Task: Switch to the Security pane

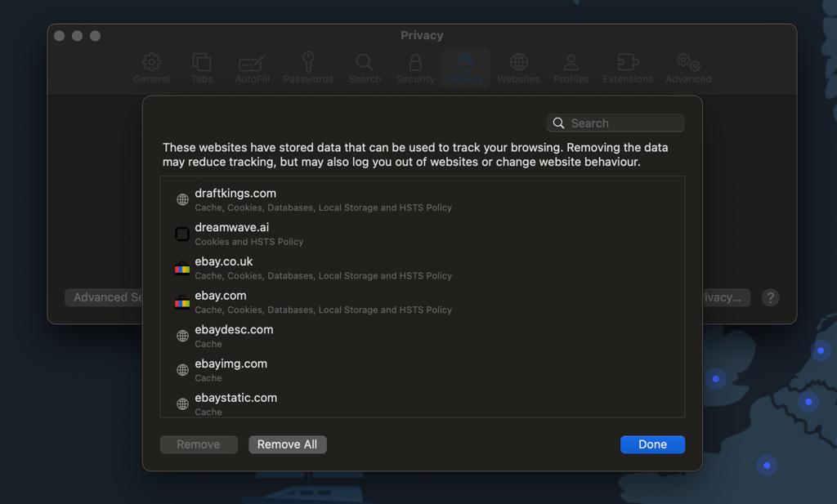Action: click(414, 69)
